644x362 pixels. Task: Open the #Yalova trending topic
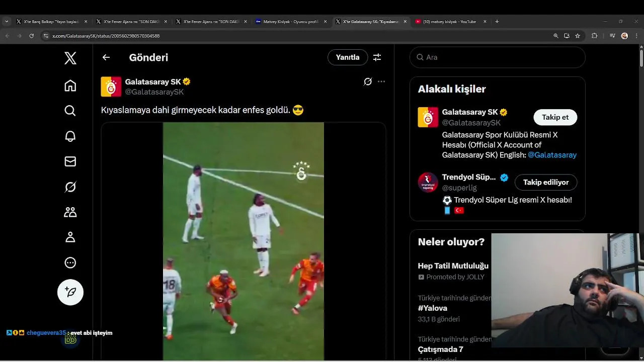click(433, 308)
